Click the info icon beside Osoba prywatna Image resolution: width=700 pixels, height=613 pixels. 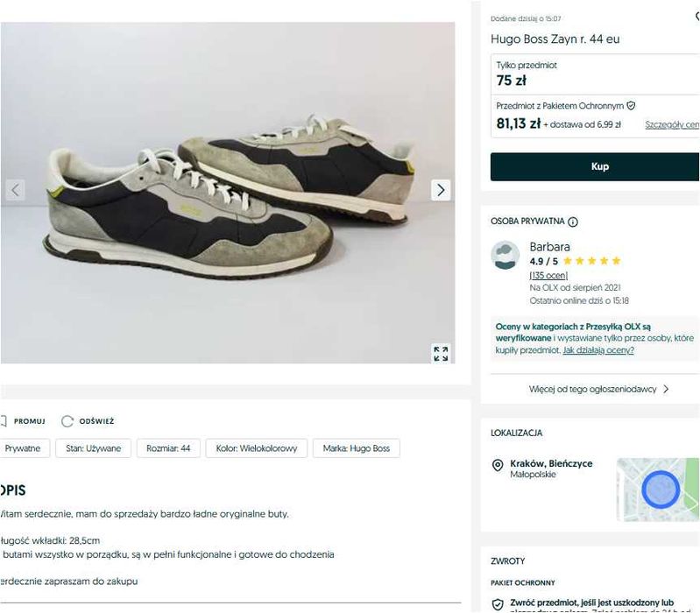(573, 222)
